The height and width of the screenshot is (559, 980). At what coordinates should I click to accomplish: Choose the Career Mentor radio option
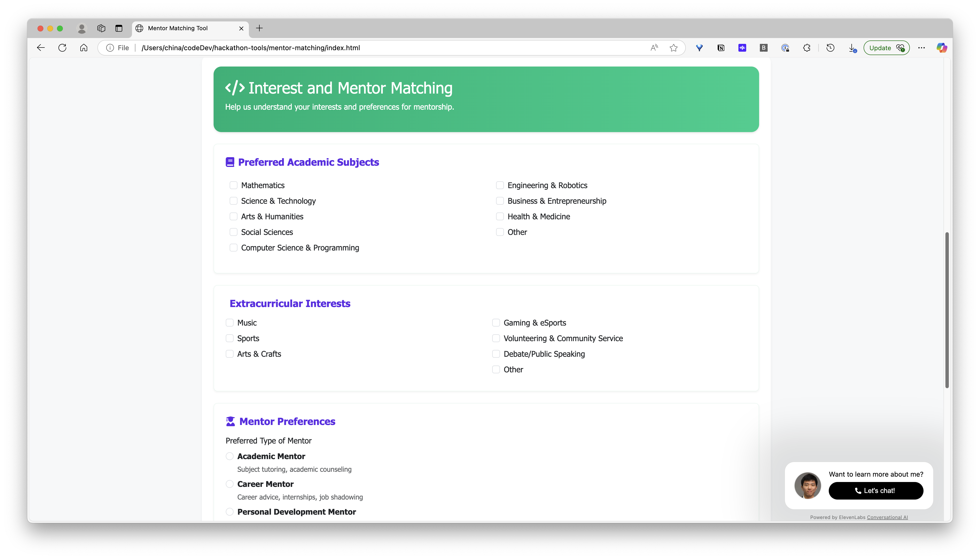pos(229,484)
